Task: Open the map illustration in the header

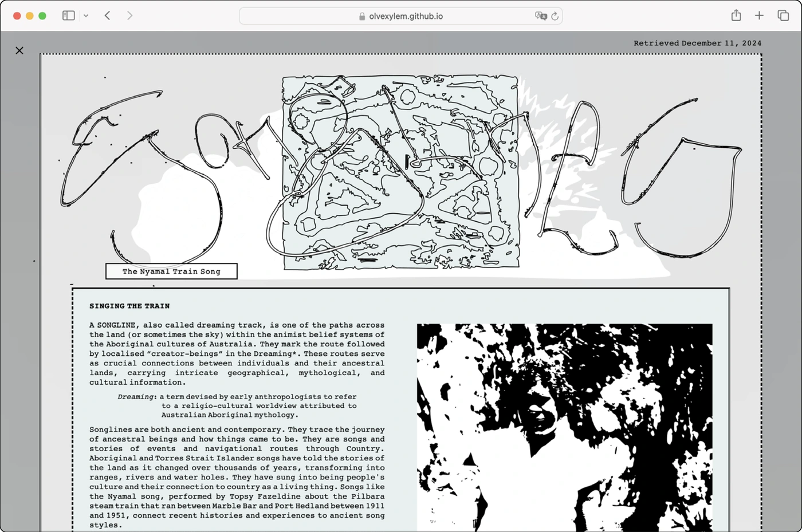Action: point(400,172)
